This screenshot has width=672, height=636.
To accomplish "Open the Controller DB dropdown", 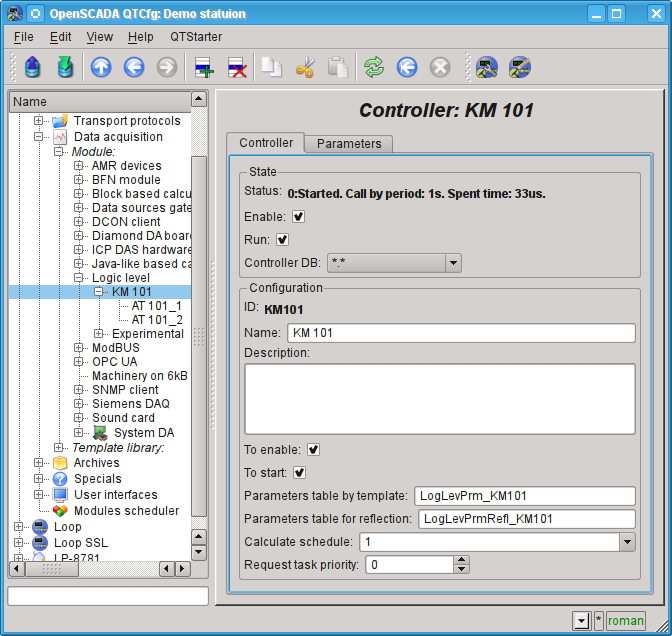I will point(452,263).
